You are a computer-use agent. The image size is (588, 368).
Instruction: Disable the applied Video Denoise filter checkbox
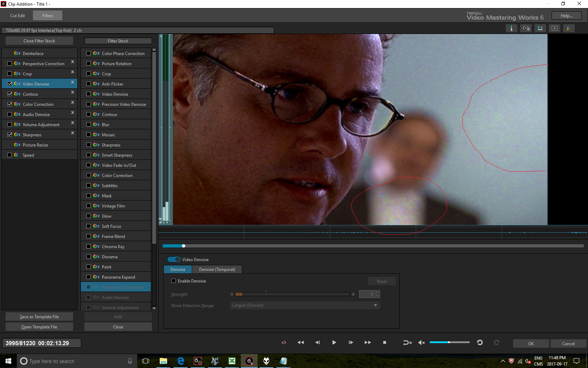click(x=9, y=84)
